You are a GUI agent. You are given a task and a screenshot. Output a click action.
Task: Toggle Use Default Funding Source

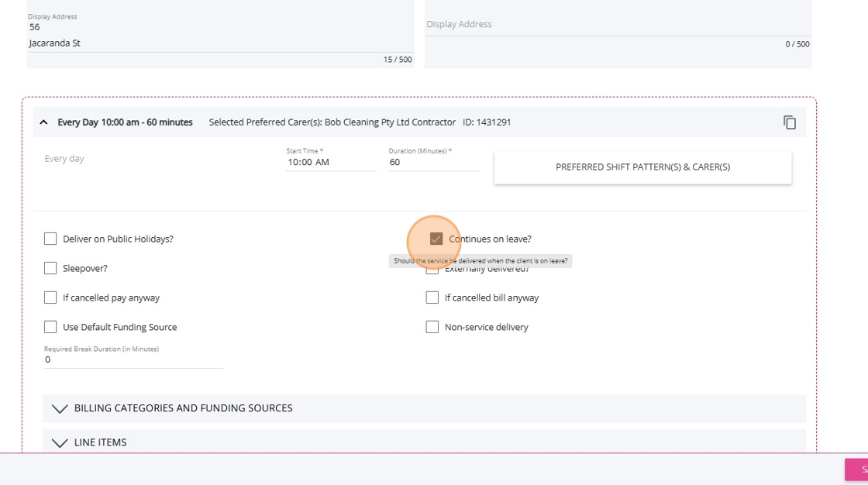coord(50,327)
